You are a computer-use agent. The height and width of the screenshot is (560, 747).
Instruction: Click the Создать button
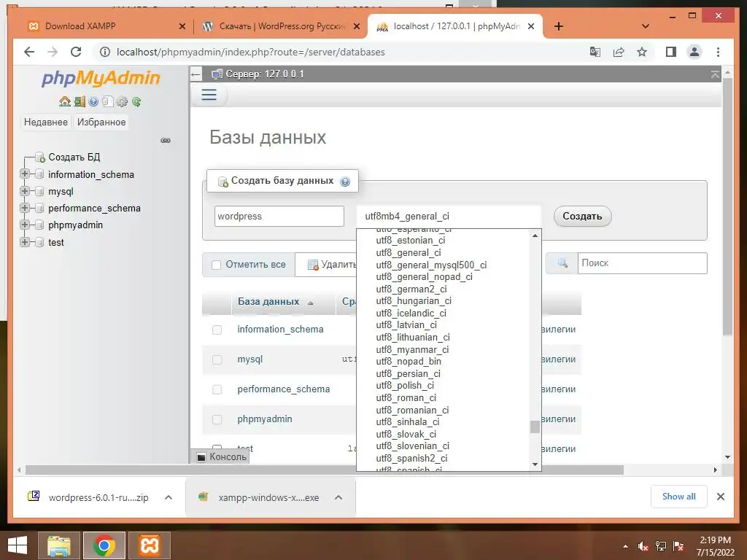[582, 216]
